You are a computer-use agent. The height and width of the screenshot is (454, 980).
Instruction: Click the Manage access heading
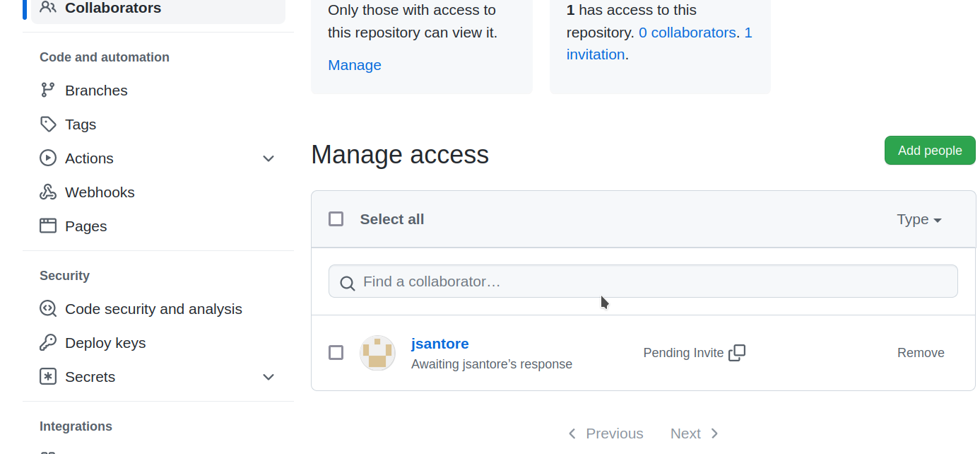pos(400,154)
